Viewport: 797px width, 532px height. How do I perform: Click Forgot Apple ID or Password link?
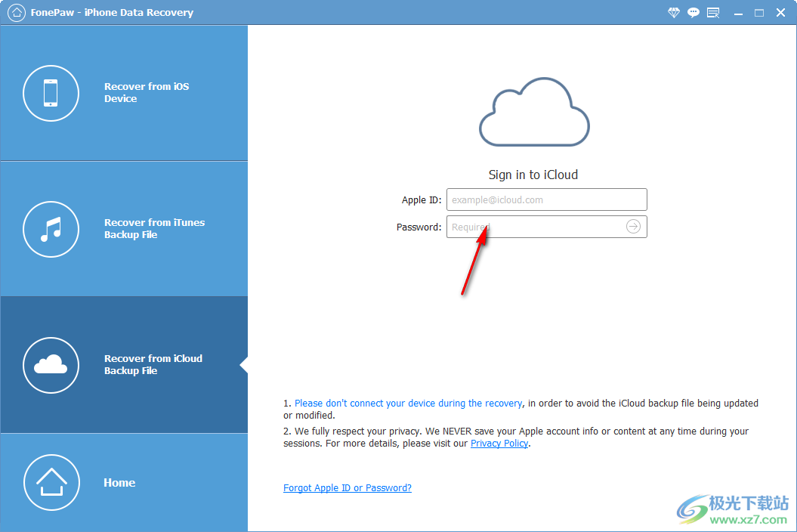point(347,488)
